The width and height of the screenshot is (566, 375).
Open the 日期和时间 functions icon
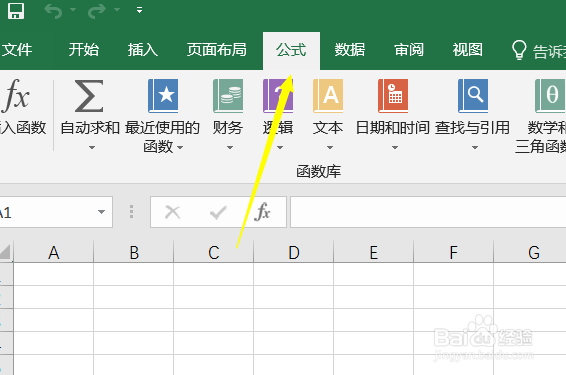click(x=393, y=96)
